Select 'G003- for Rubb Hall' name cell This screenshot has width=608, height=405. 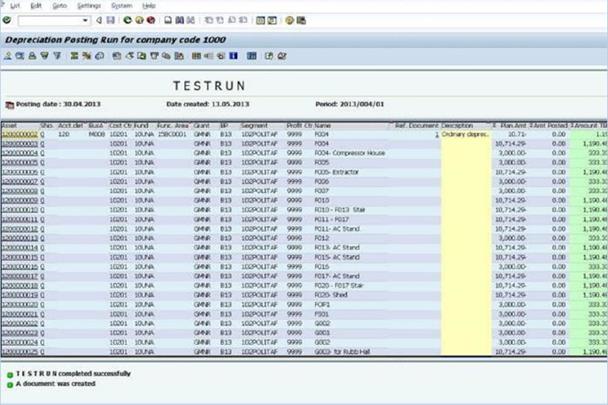tap(342, 352)
